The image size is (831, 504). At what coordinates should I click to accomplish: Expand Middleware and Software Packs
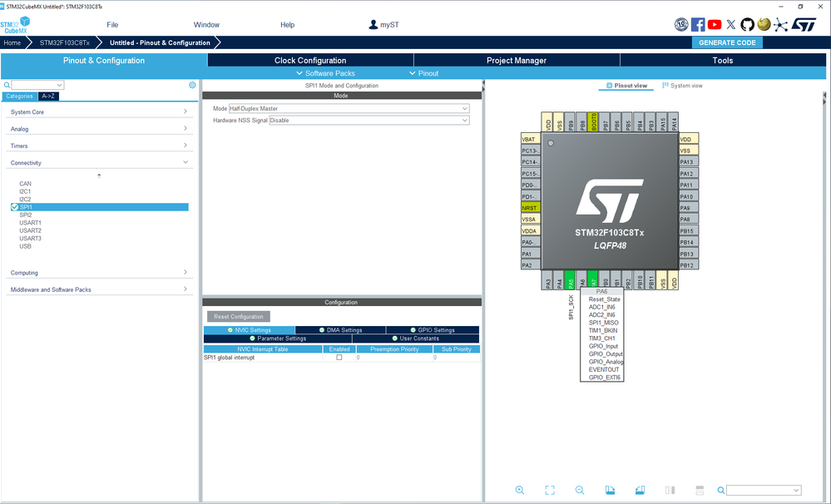pyautogui.click(x=99, y=289)
